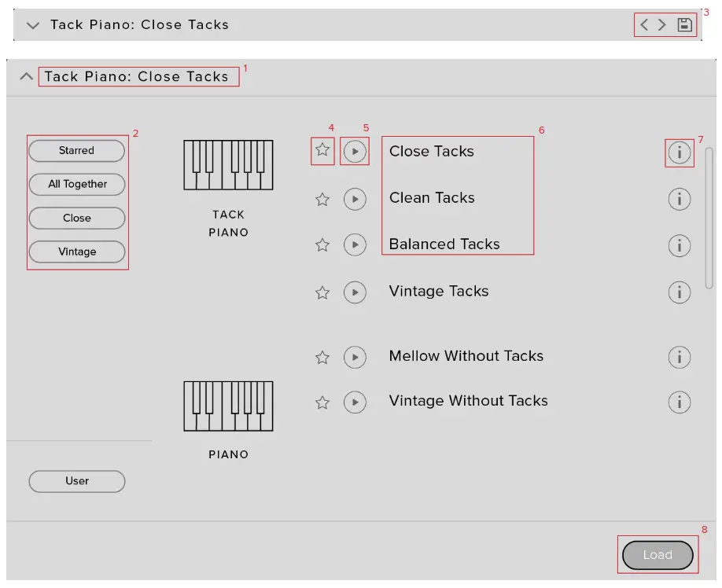The image size is (722, 588).
Task: Select the All Together filter
Action: tap(76, 184)
